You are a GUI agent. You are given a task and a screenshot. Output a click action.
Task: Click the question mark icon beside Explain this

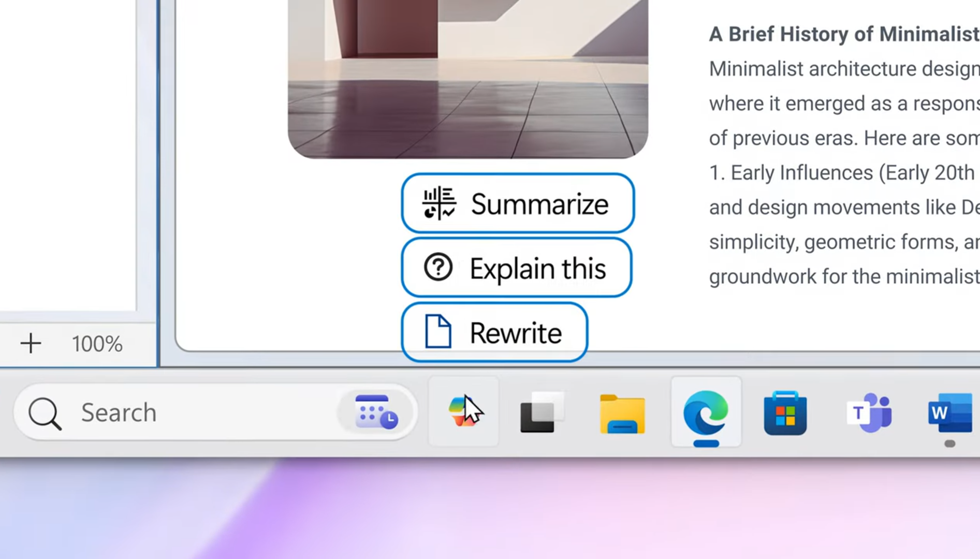tap(438, 268)
